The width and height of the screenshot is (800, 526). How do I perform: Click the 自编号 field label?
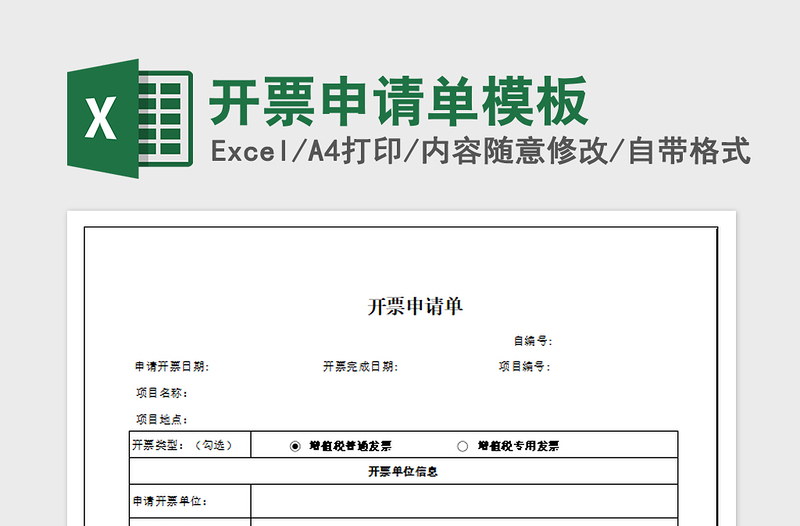coord(532,341)
